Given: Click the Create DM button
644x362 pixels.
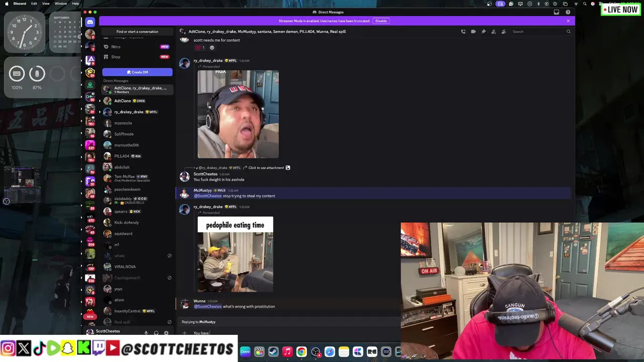Looking at the screenshot, I should point(137,72).
